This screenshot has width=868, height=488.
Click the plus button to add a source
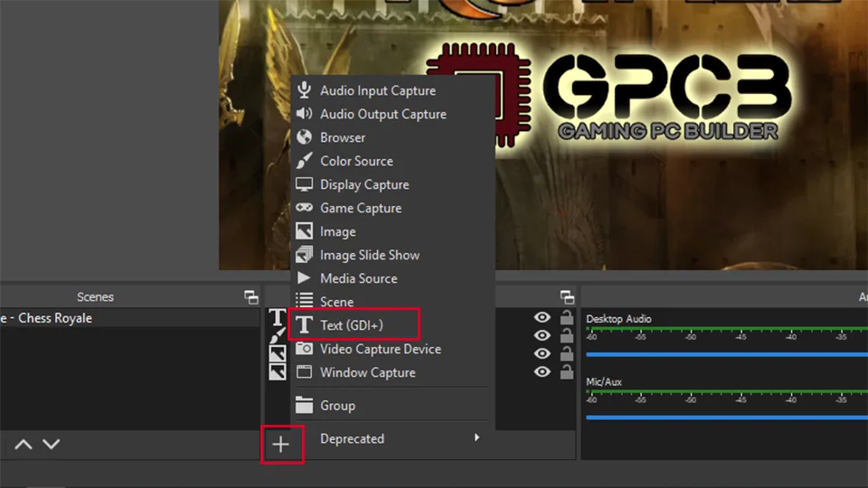point(280,445)
